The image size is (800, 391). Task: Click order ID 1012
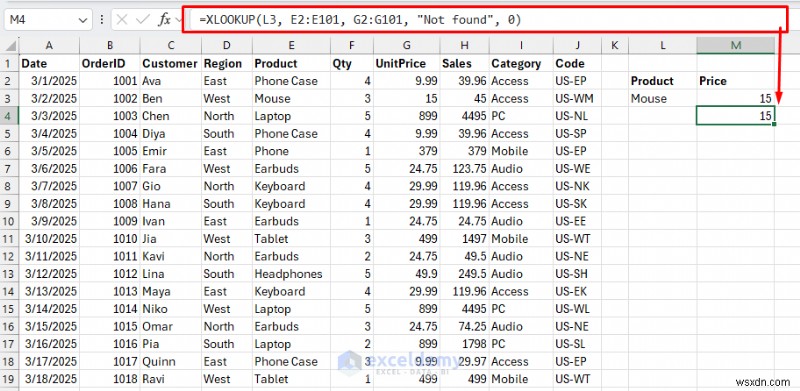(110, 274)
